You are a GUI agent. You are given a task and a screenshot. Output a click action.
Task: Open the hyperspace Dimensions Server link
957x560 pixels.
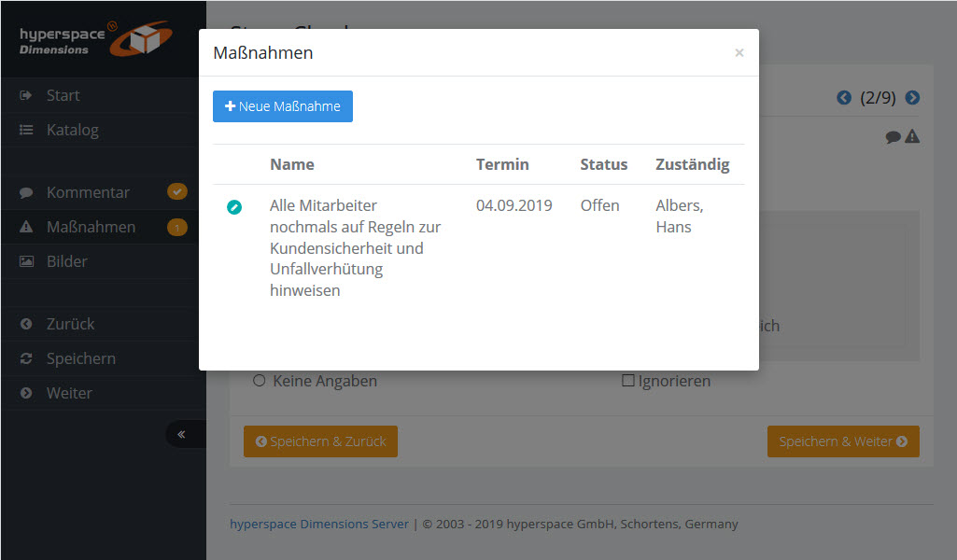[319, 524]
